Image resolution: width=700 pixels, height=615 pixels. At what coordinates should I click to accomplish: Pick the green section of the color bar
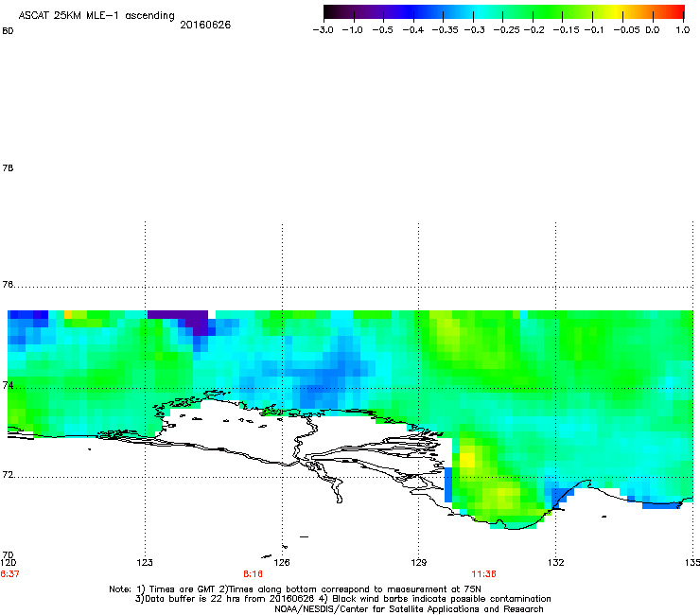(547, 12)
